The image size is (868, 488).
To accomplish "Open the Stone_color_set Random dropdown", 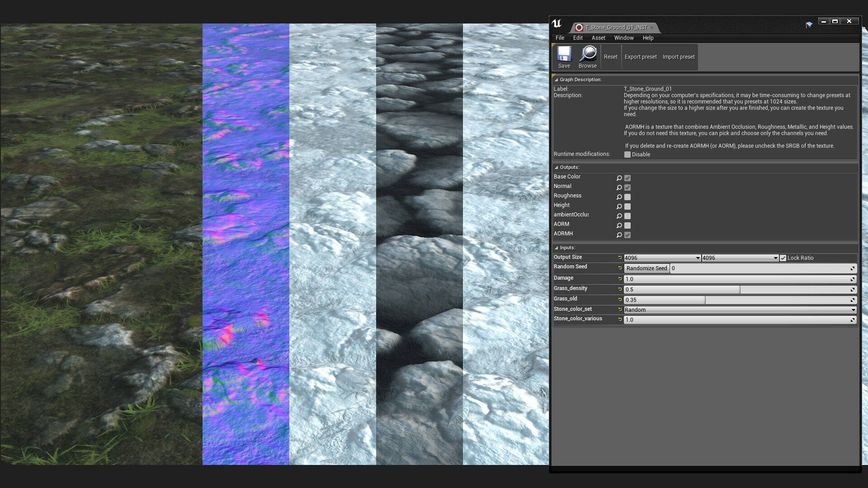I will tap(740, 310).
